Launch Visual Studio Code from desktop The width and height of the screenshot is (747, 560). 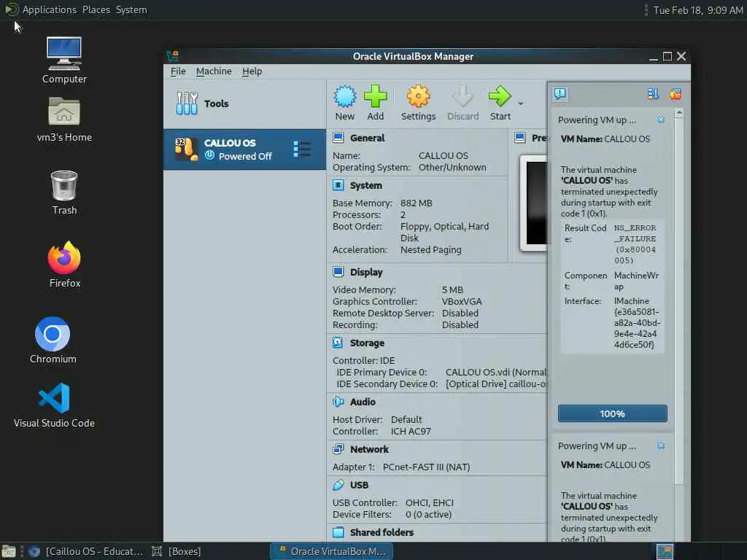pos(54,405)
